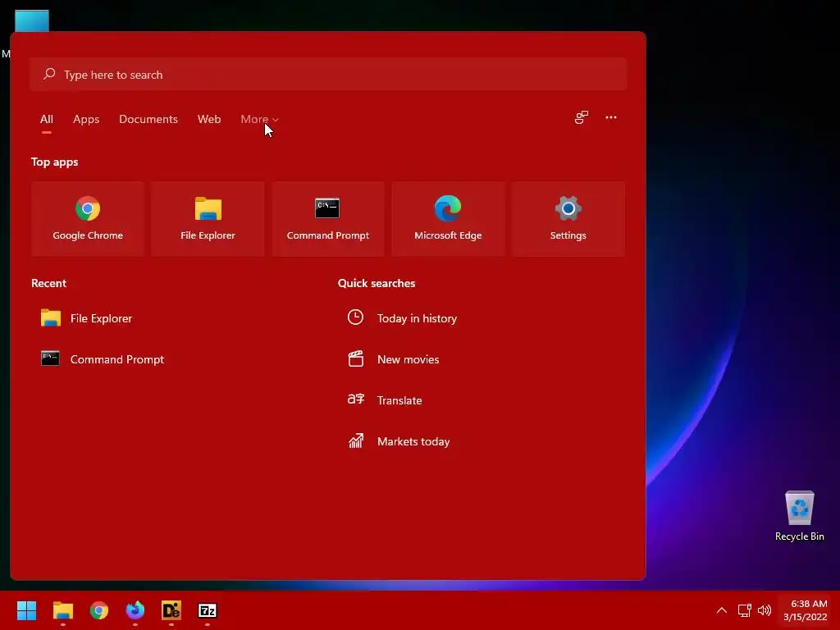Click the clock icon beside Today in history
840x630 pixels.
click(x=355, y=317)
